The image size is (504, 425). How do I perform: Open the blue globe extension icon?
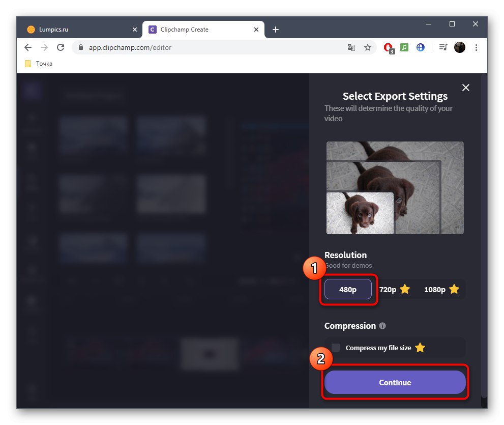(421, 47)
